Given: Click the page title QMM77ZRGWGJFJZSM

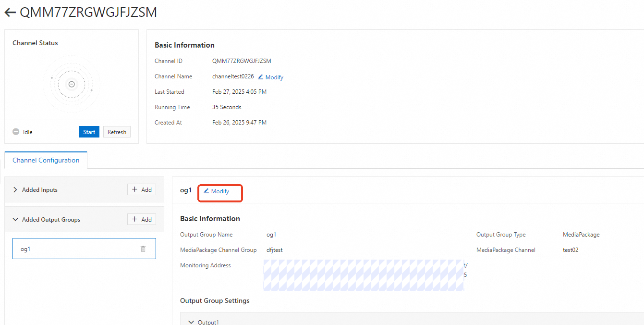Looking at the screenshot, I should 88,12.
